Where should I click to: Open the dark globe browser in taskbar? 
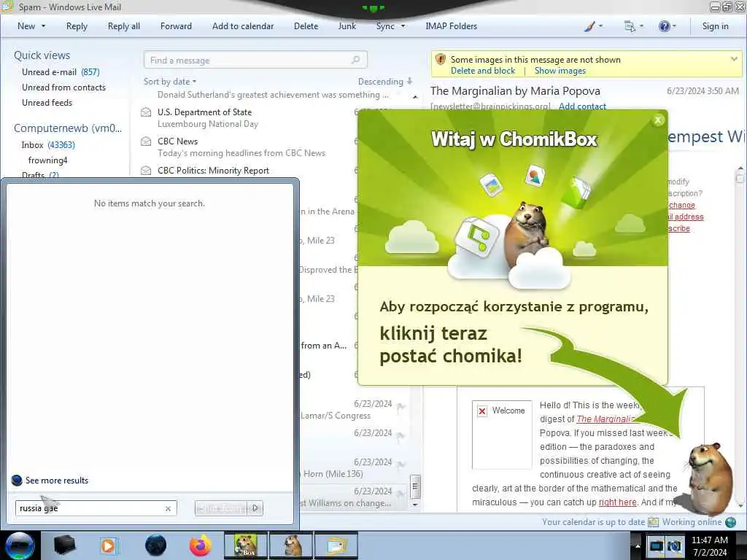[156, 545]
